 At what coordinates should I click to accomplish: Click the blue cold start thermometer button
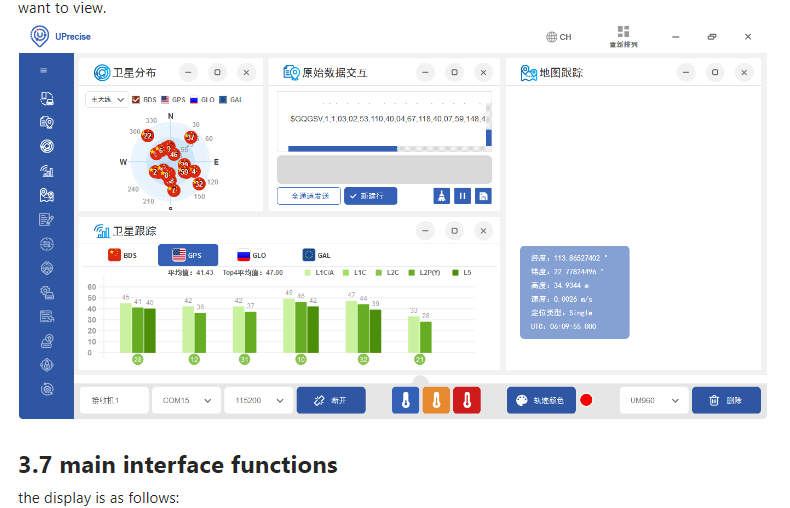point(406,401)
